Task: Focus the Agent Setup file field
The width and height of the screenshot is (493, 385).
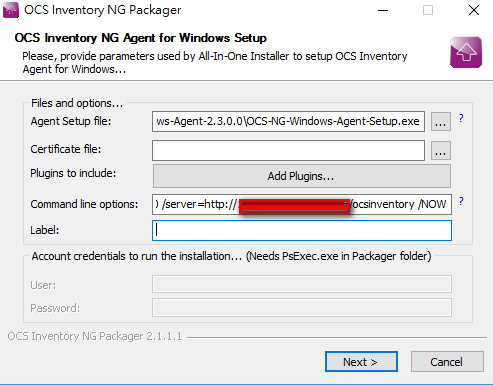Action: point(288,121)
